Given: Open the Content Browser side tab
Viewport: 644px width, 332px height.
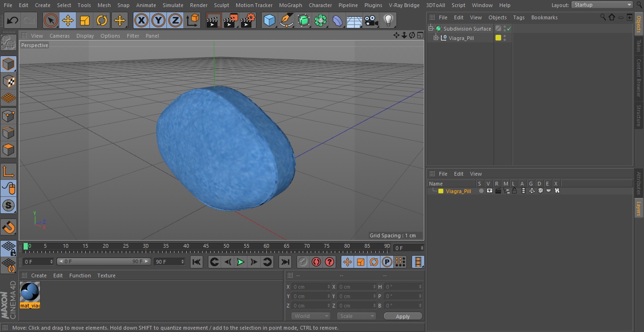Looking at the screenshot, I should [639, 78].
